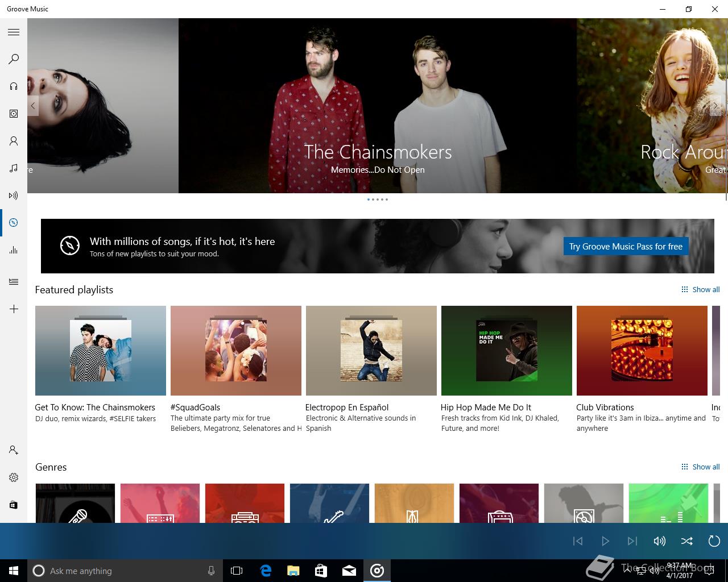The image size is (728, 582).
Task: Show all Genres
Action: click(x=700, y=467)
